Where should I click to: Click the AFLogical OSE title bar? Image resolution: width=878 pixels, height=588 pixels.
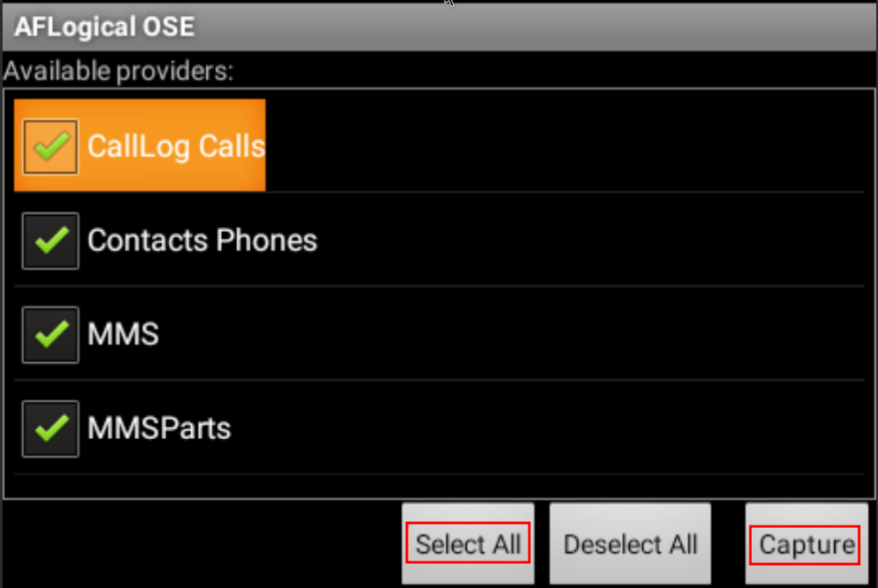click(439, 27)
